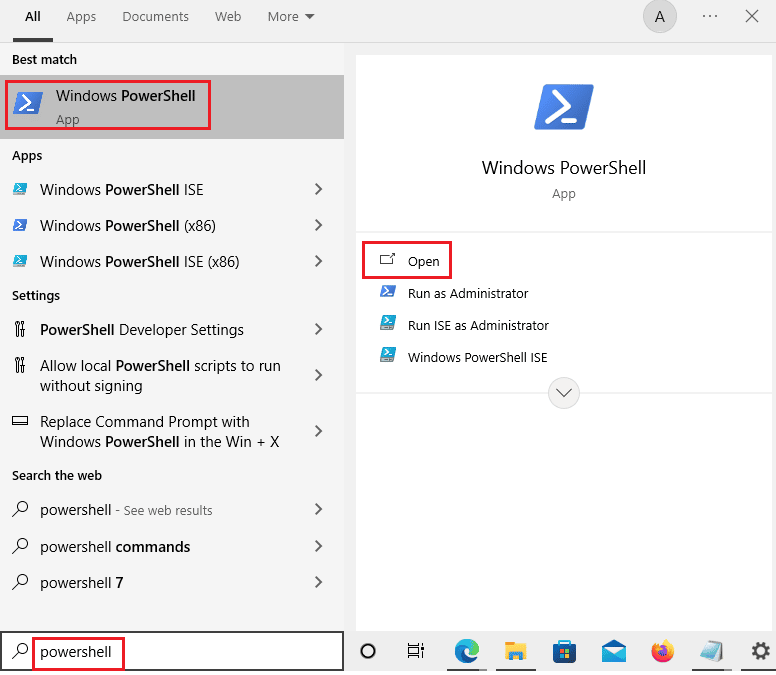Close the search panel
Viewport: 776px width, 675px height.
[x=752, y=16]
